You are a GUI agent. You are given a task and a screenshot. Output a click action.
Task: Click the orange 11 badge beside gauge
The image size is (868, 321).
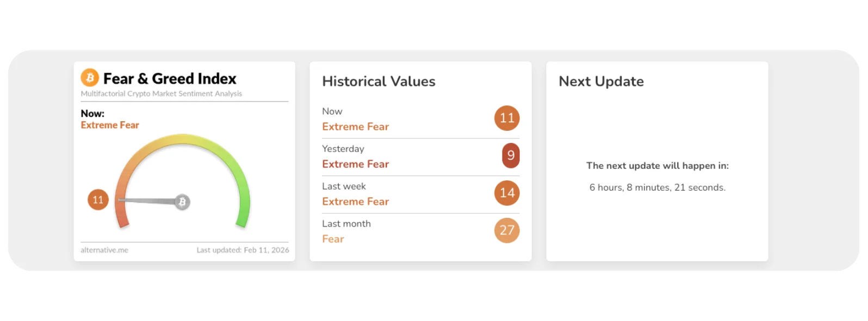(x=98, y=200)
